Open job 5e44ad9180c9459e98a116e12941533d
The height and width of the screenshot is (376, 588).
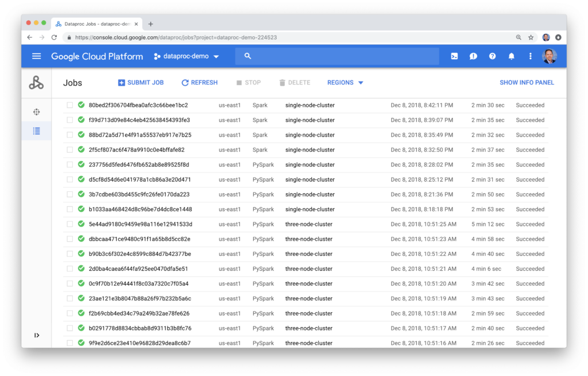point(140,224)
